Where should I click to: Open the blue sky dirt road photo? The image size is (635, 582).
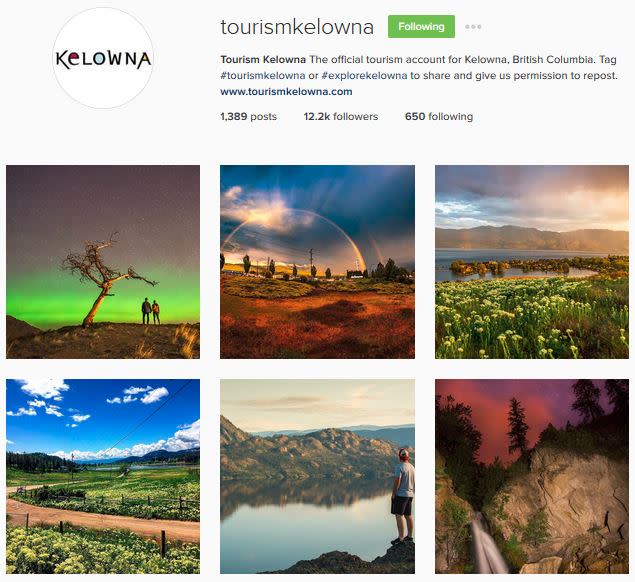[103, 476]
